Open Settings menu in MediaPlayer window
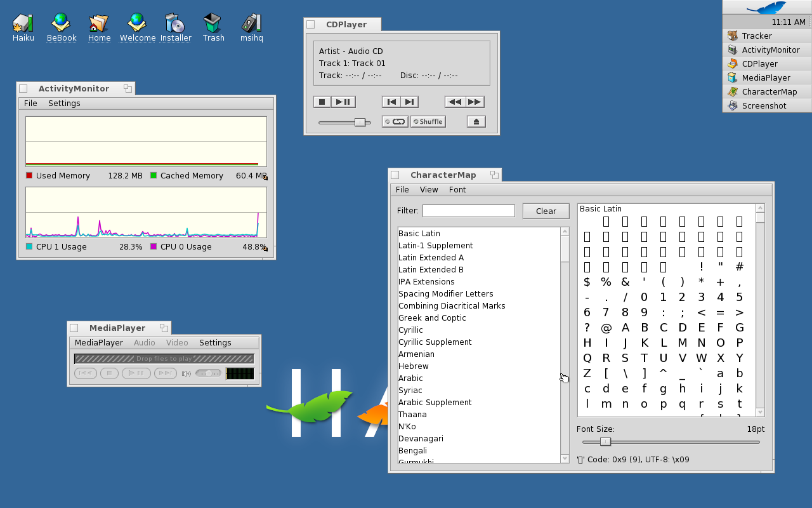Screen dimensions: 812x508 pyautogui.click(x=215, y=342)
